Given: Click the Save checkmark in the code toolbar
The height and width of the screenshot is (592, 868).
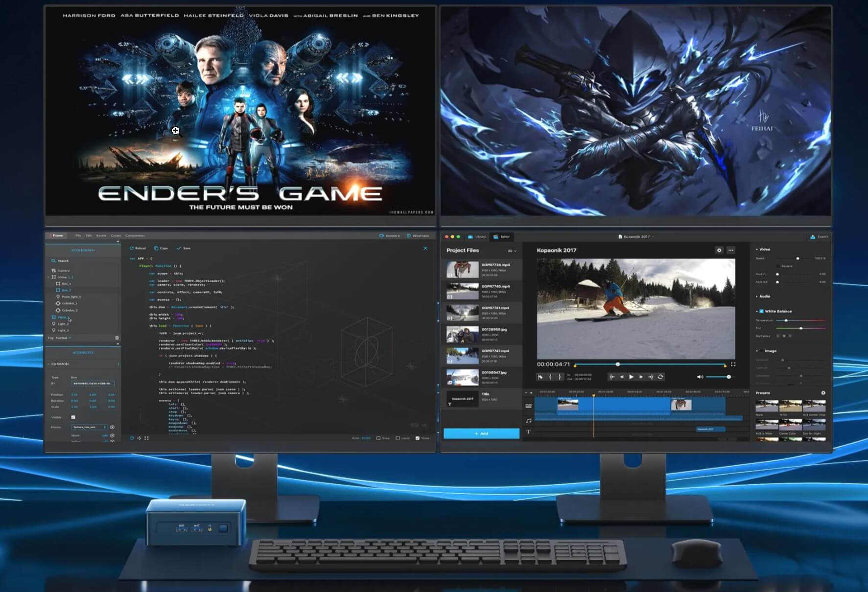Looking at the screenshot, I should coord(179,248).
